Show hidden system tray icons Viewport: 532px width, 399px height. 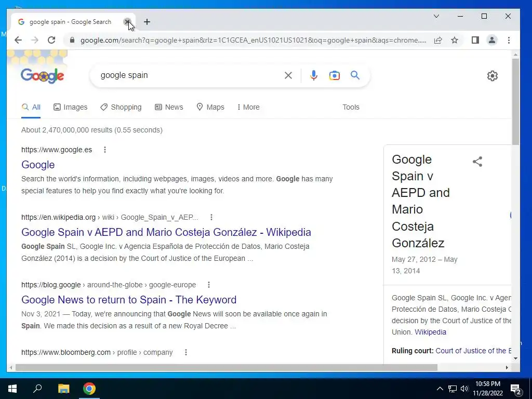[440, 389]
